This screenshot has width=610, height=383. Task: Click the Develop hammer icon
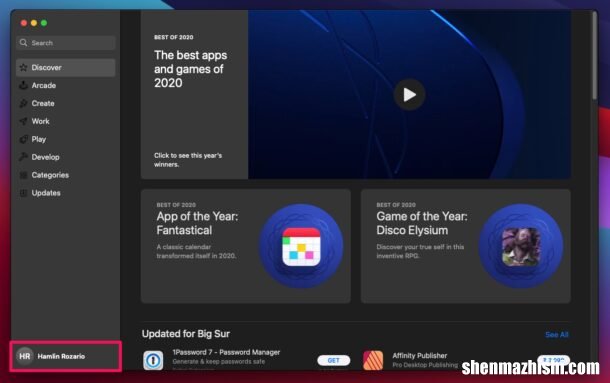23,157
